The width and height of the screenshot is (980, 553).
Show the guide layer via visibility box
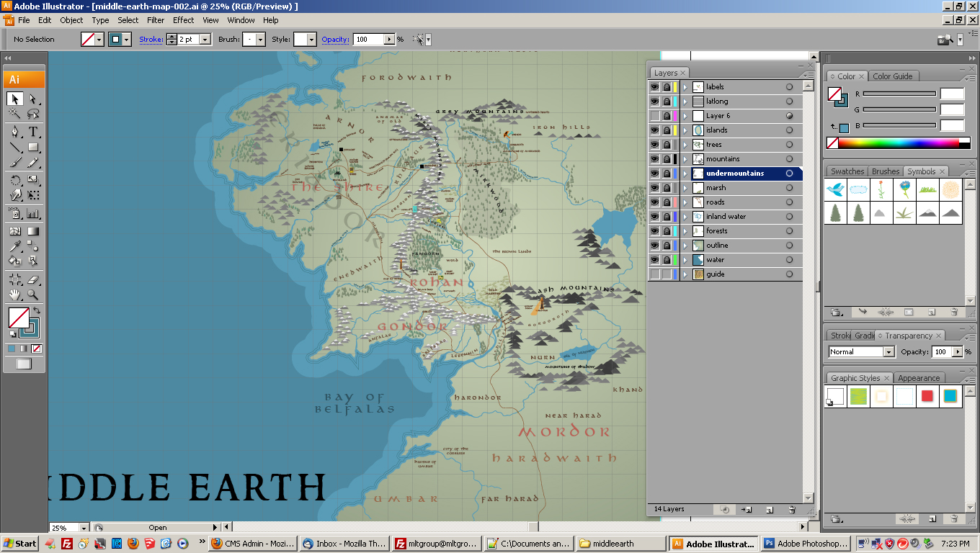(x=654, y=274)
